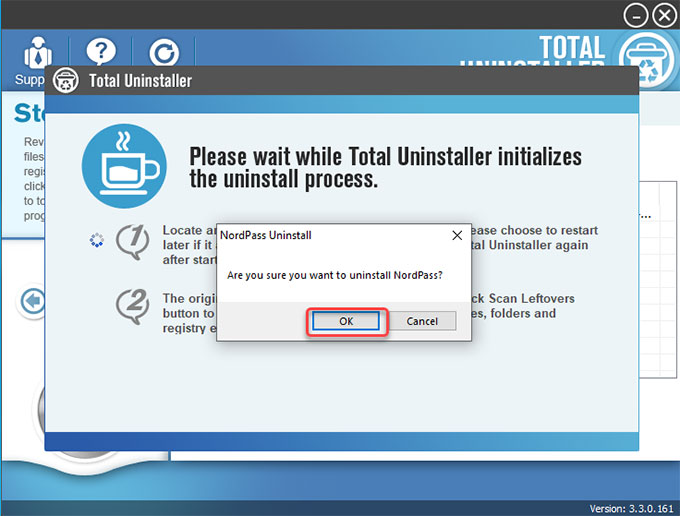Click the coffee cup wait icon
The height and width of the screenshot is (516, 680).
point(124,166)
